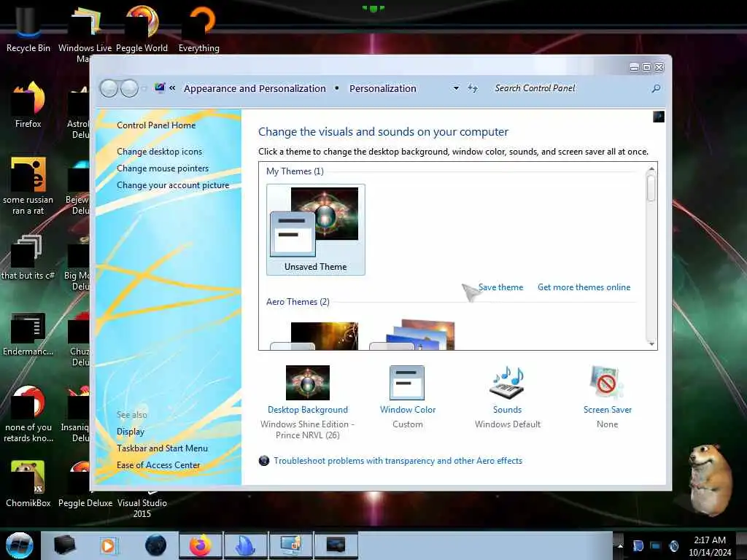This screenshot has width=747, height=560.
Task: Click the Desktop Background icon
Action: coord(307,382)
